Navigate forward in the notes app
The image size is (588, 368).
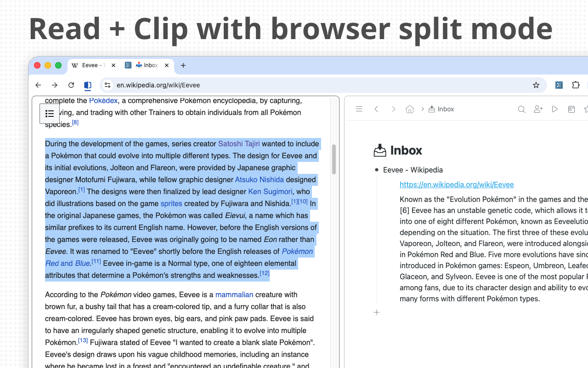[393, 109]
